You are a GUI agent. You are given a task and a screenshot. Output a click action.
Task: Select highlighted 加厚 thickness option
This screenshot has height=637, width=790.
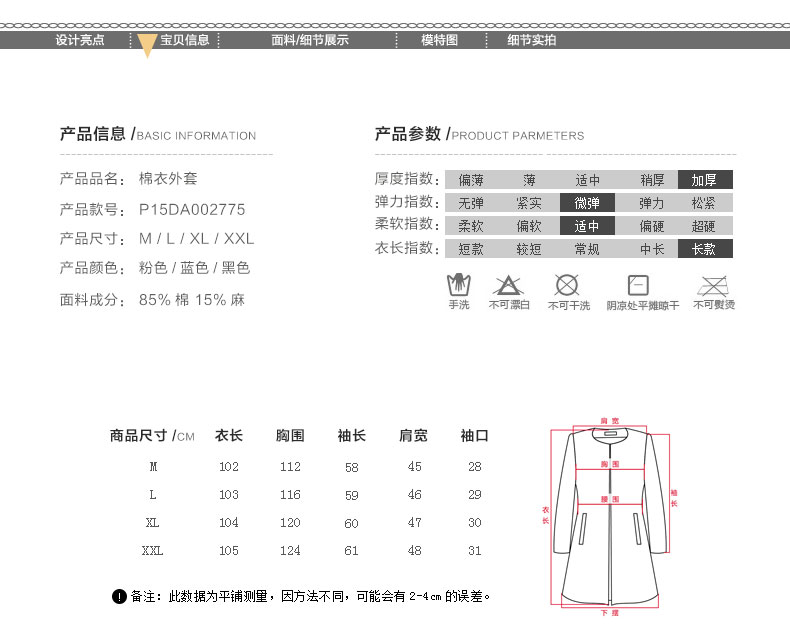click(x=705, y=179)
